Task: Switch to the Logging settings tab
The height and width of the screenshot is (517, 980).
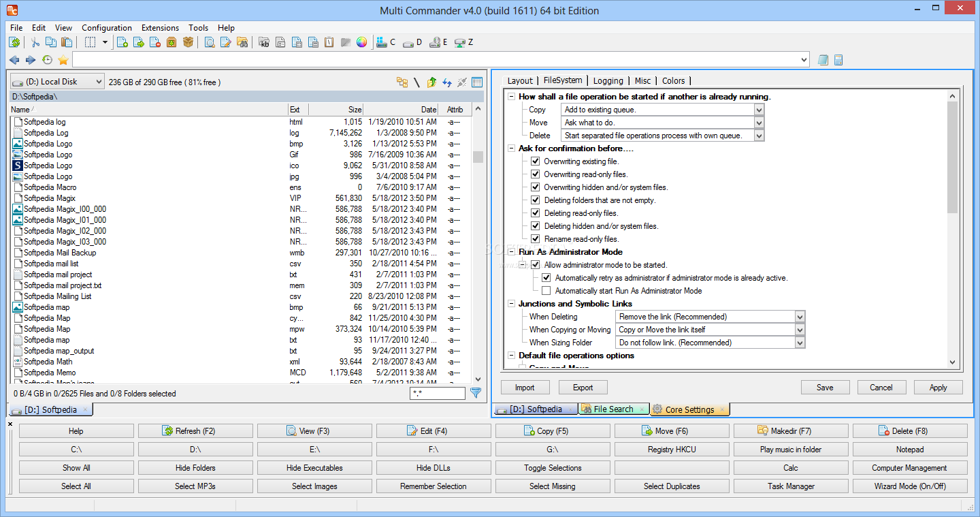Action: coord(608,80)
